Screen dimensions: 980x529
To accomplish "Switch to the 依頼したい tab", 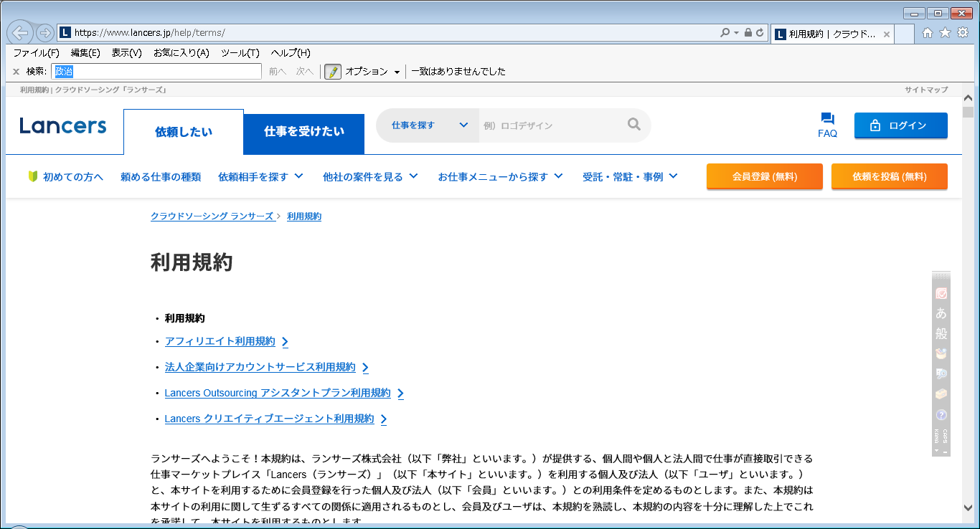I will point(184,132).
